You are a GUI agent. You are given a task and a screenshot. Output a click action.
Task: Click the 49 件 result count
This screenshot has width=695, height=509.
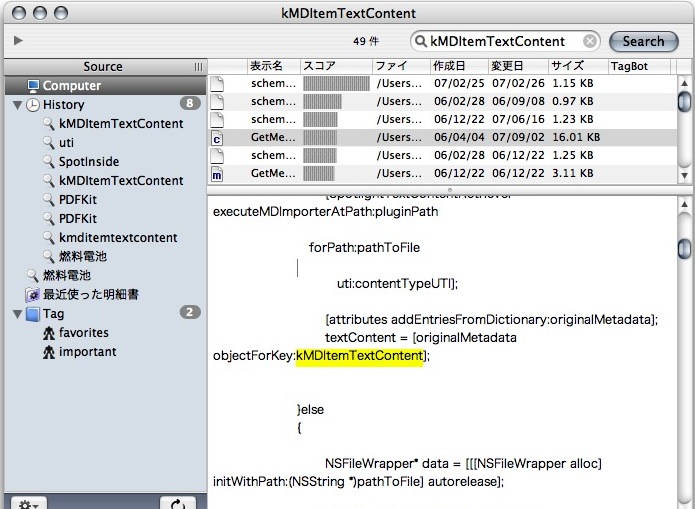coord(366,42)
